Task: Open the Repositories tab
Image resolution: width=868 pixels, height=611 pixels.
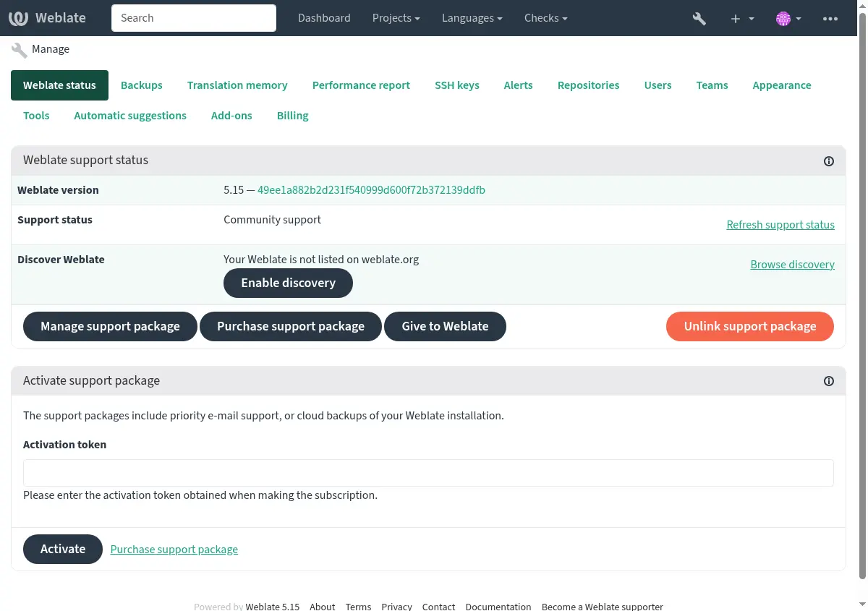Action: (589, 85)
